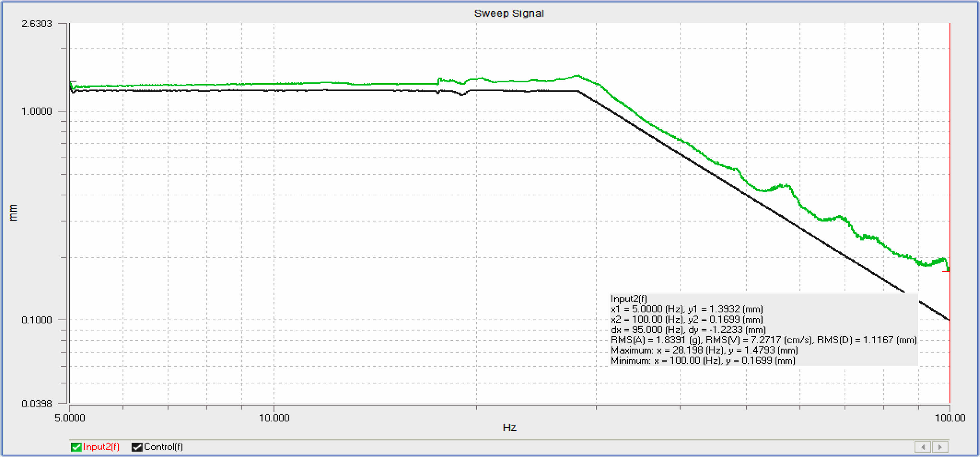The width and height of the screenshot is (980, 457).
Task: Click the Sweep Signal chart title
Action: (509, 13)
